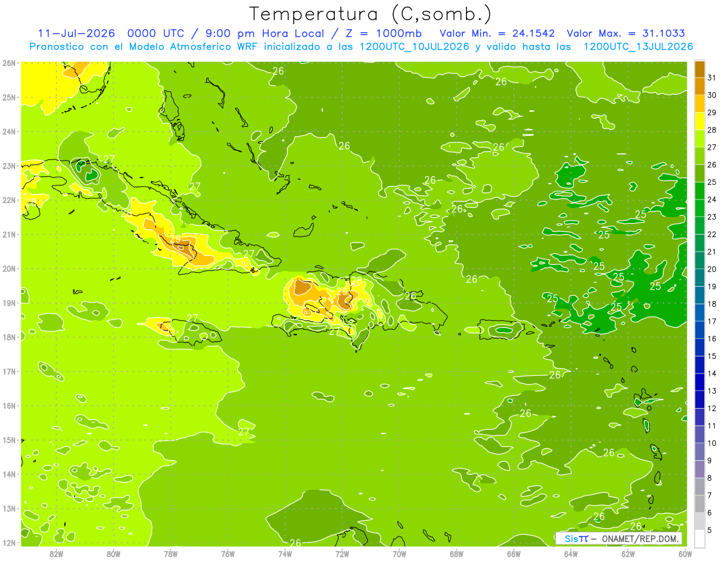Click the '15N' latitude axis label
Screen dimensions: 728x562
[x=9, y=440]
